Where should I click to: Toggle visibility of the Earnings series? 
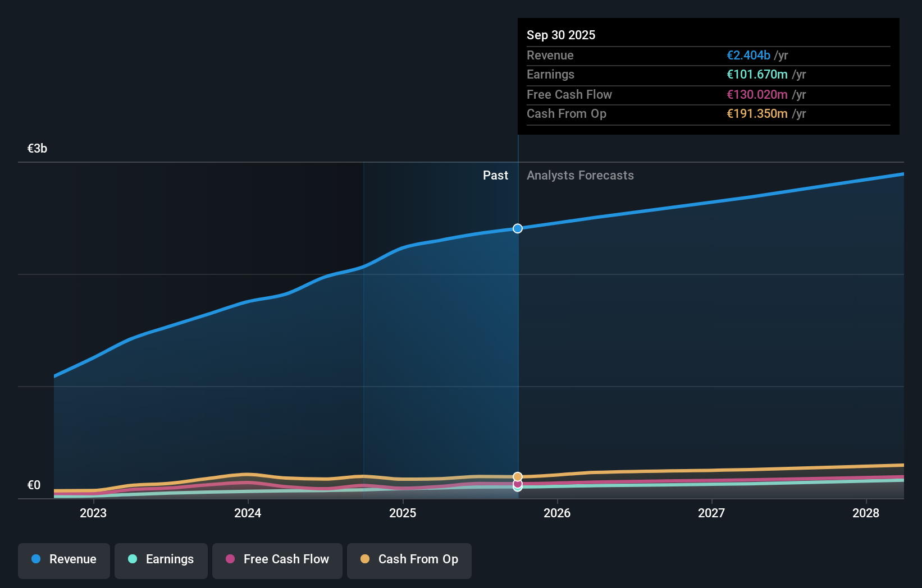(161, 561)
